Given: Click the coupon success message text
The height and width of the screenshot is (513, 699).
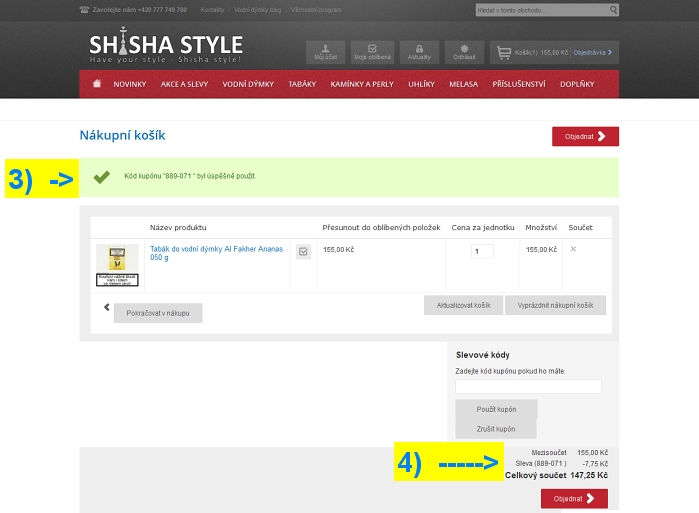Looking at the screenshot, I should click(190, 176).
